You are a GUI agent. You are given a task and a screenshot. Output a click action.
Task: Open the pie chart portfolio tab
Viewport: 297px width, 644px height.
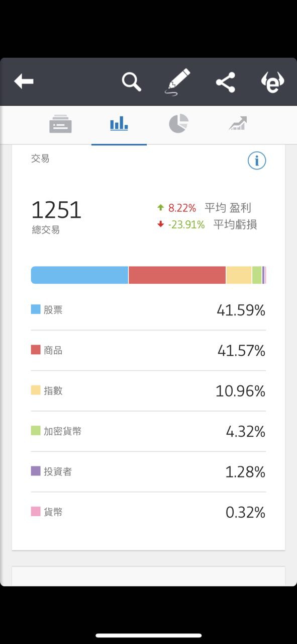(178, 124)
